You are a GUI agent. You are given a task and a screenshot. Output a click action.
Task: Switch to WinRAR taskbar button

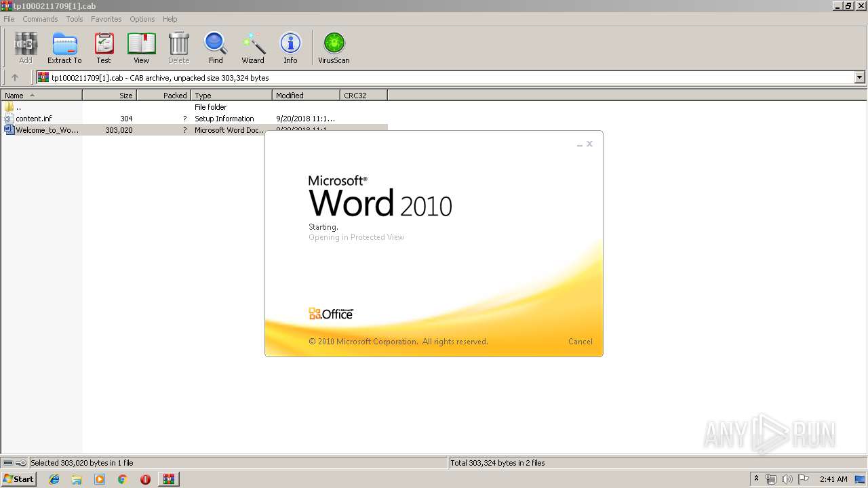click(168, 479)
